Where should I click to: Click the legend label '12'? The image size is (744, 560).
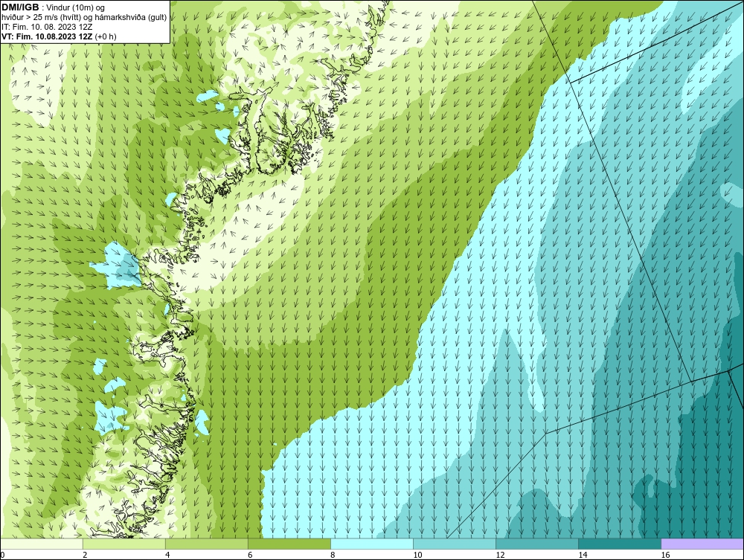point(500,555)
